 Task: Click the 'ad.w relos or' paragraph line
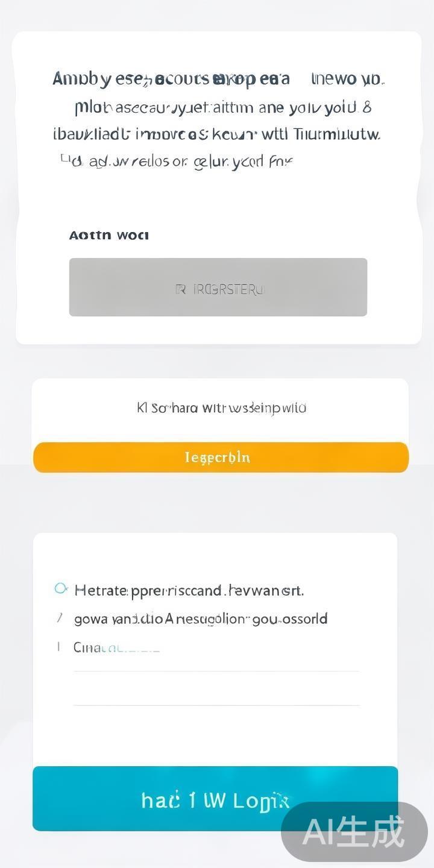coord(192,162)
